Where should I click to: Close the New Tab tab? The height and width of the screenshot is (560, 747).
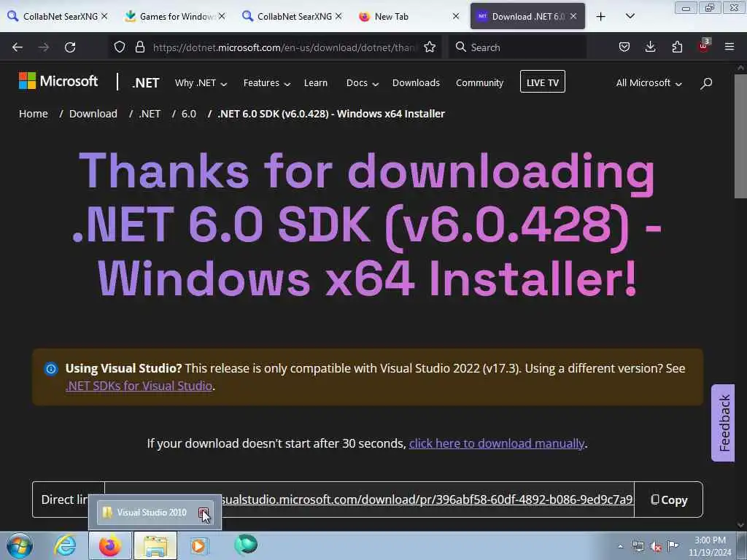pos(456,16)
